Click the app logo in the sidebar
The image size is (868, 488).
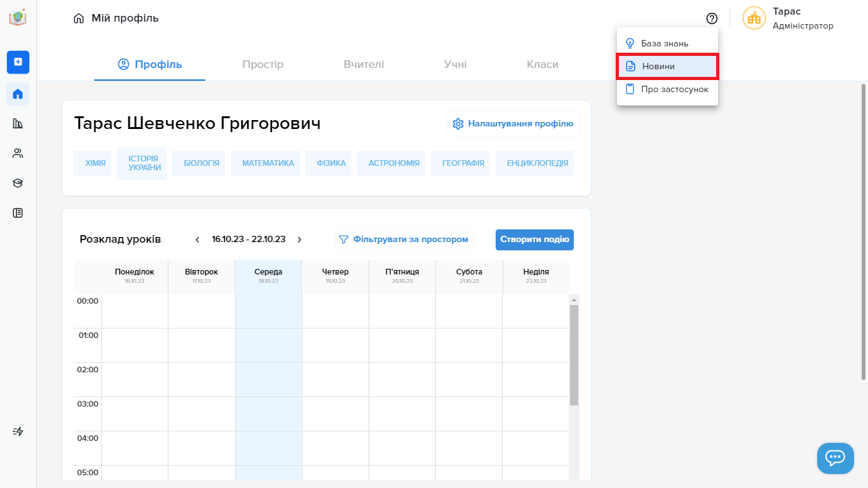pyautogui.click(x=18, y=18)
